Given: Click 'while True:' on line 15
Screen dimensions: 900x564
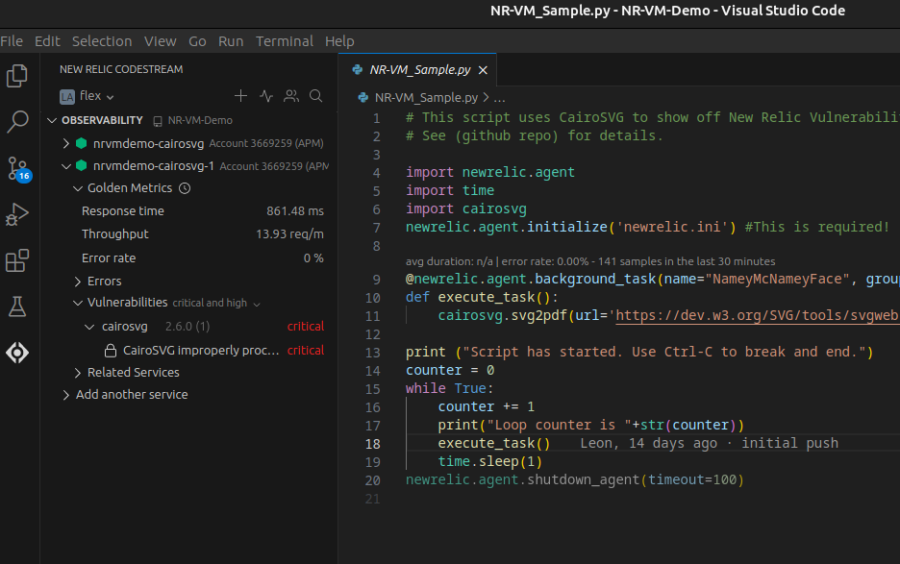Looking at the screenshot, I should [x=449, y=388].
